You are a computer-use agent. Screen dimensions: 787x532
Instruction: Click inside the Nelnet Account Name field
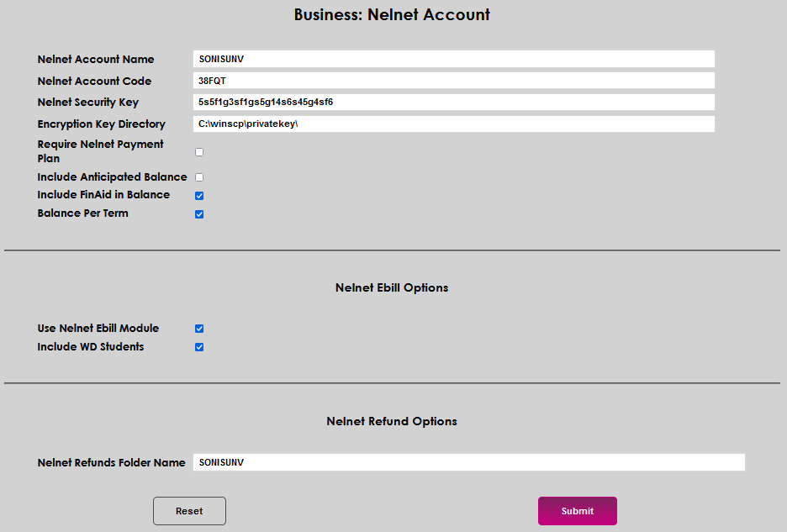coord(452,59)
